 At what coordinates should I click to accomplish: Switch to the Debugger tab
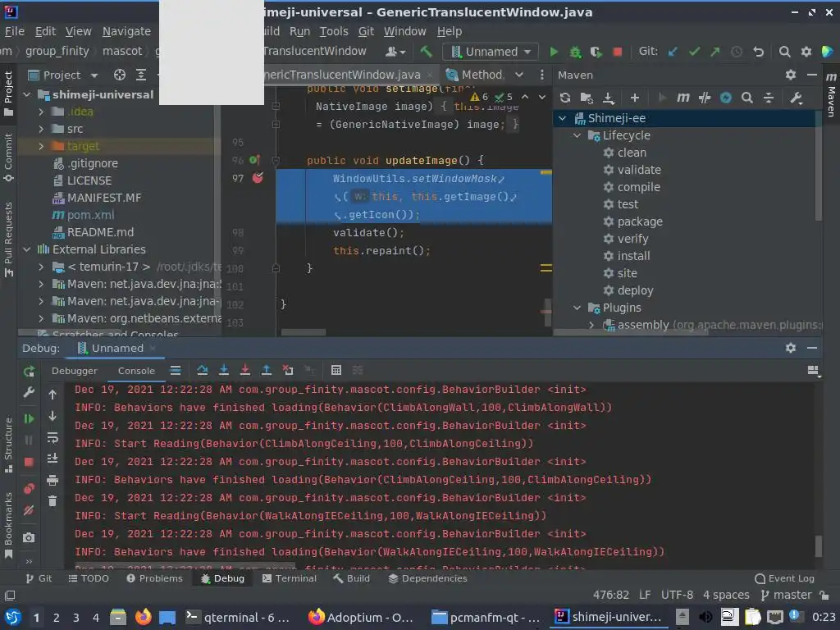75,371
